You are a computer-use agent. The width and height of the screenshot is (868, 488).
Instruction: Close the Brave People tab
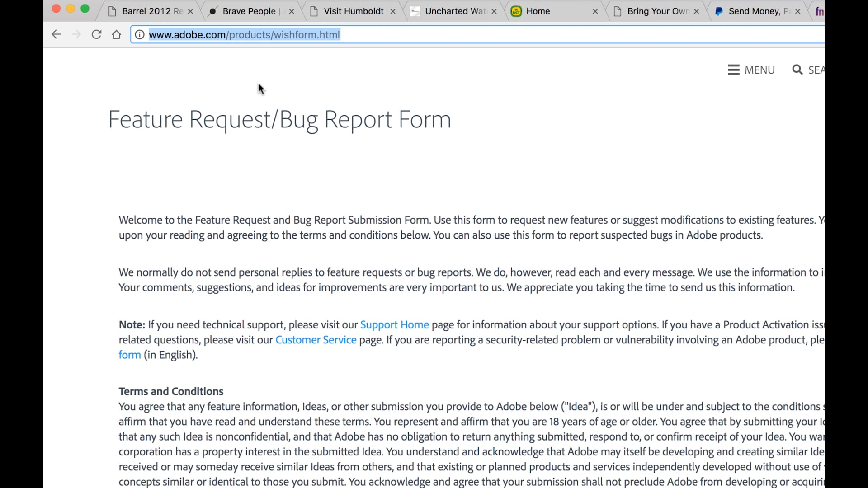292,12
